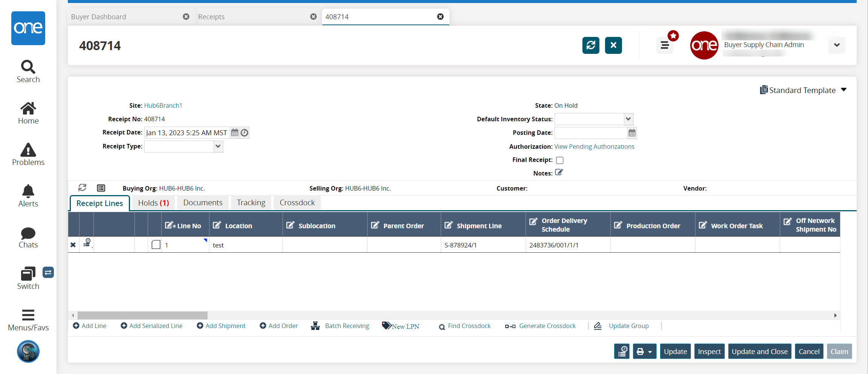The image size is (868, 374).
Task: Close the 408714 tab
Action: [x=440, y=17]
